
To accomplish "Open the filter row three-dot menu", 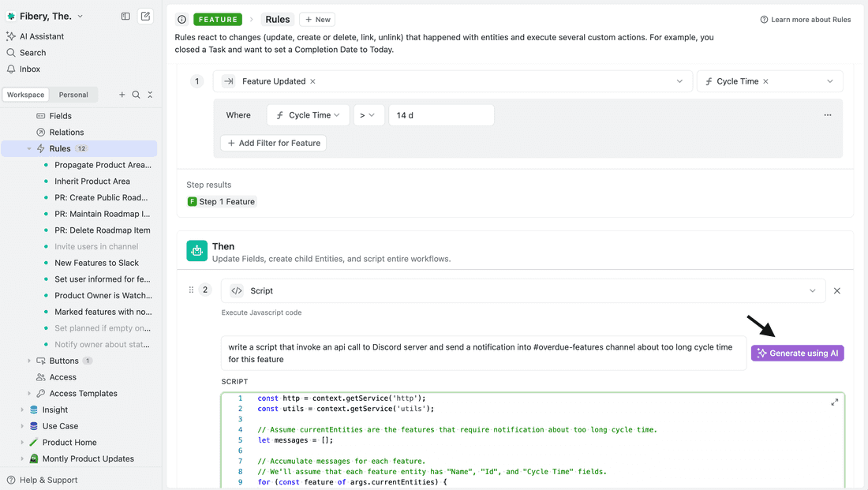I will [827, 115].
